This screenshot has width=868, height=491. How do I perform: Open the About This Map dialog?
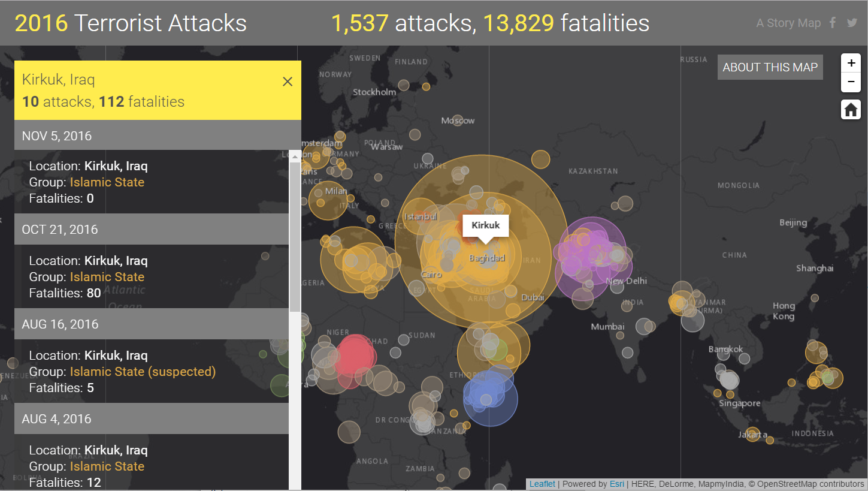[770, 67]
